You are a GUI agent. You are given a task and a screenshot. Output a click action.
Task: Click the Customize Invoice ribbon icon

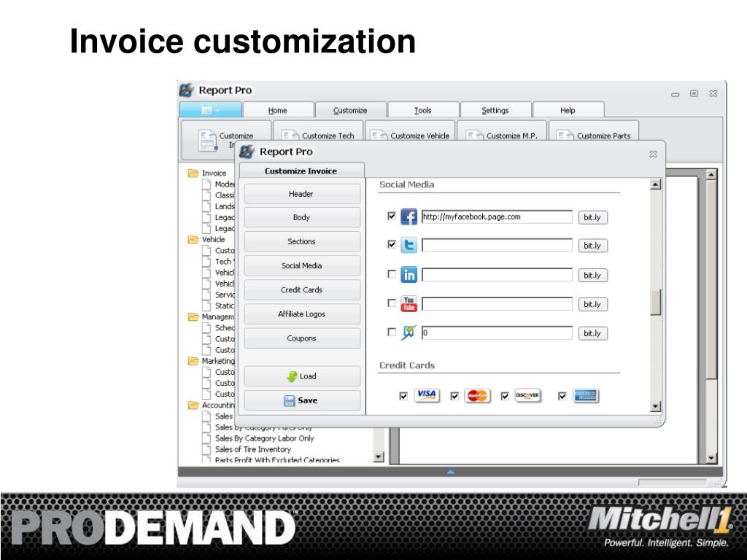208,141
